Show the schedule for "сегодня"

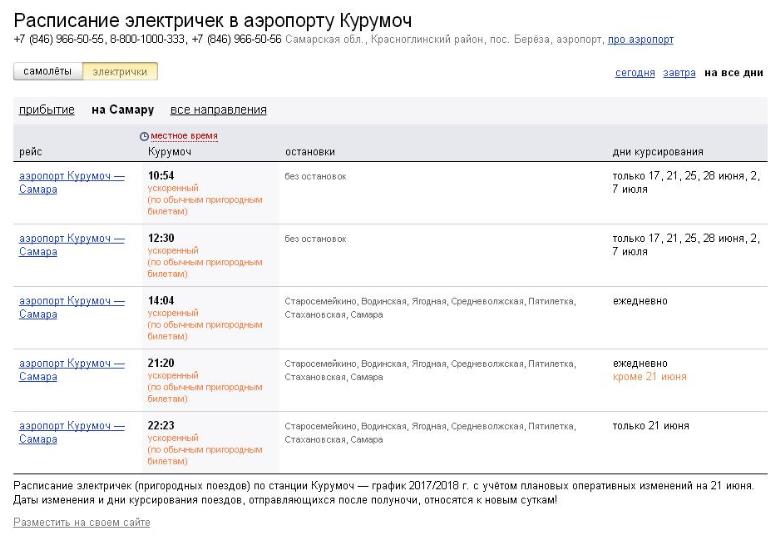[x=635, y=73]
